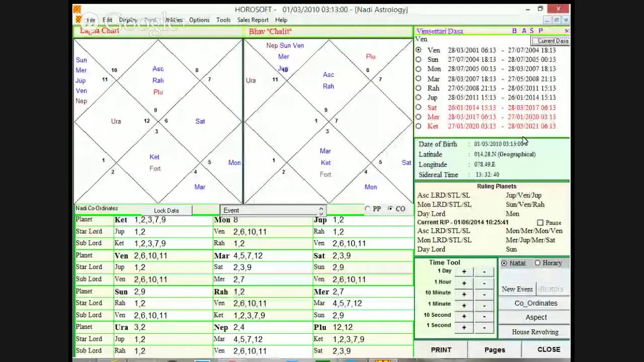This screenshot has height=362, width=644.
Task: Click the Aspect button
Action: coord(536,317)
